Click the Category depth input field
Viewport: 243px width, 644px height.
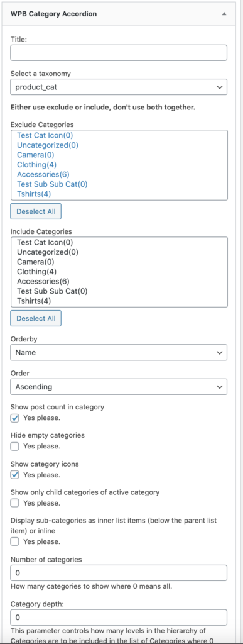pyautogui.click(x=119, y=618)
